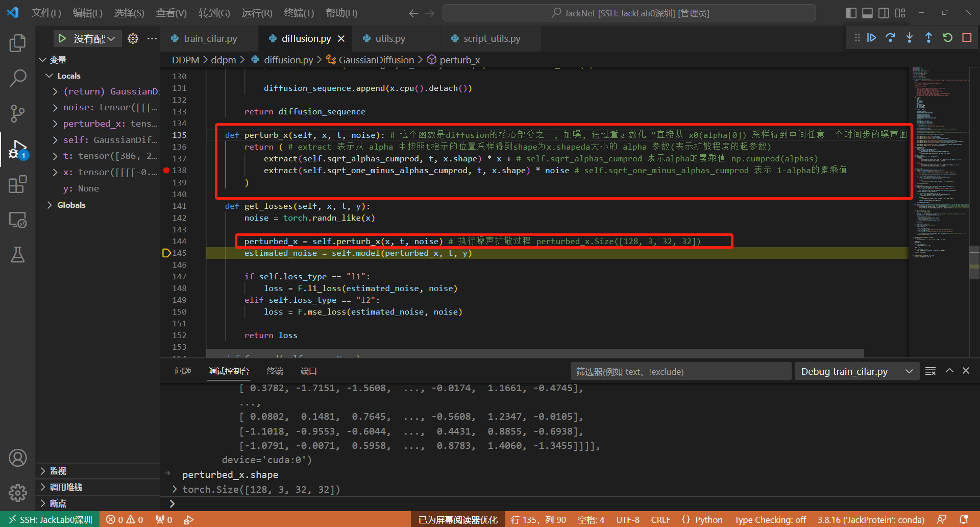Step into the function call
The width and height of the screenshot is (980, 527).
point(910,38)
